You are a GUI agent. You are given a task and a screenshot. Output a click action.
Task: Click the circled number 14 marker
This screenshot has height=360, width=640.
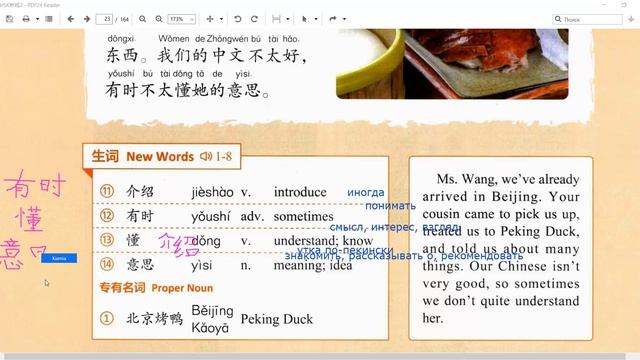[x=107, y=264]
